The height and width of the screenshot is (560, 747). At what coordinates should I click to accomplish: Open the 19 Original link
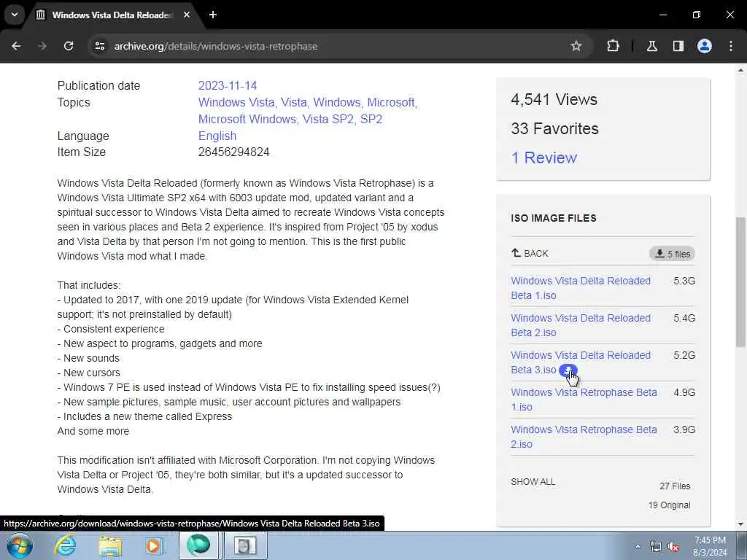[669, 505]
